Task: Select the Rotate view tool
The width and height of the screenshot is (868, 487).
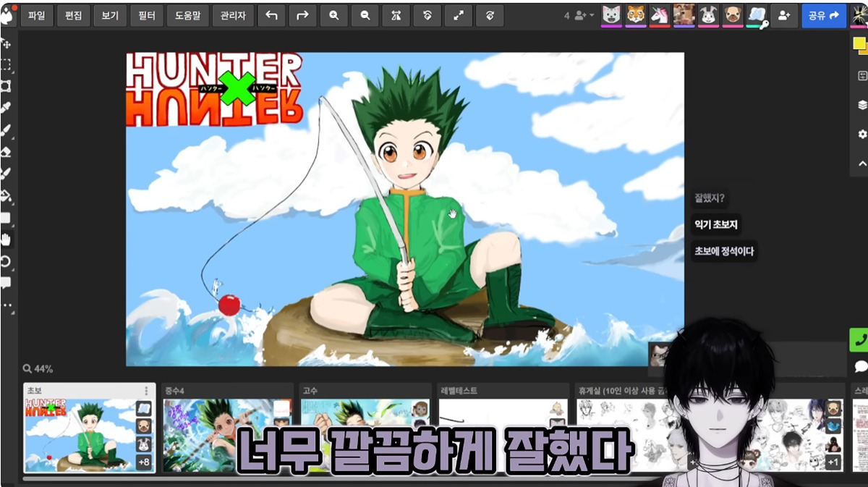Action: [6, 261]
